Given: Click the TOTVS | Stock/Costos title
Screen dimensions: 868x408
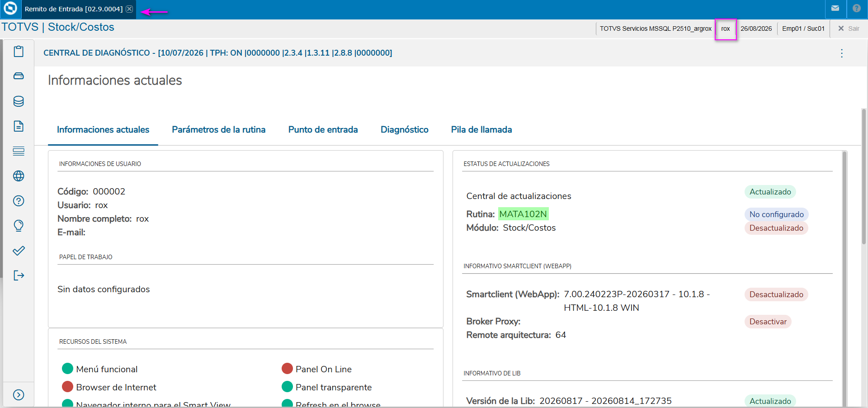Looking at the screenshot, I should coord(58,27).
